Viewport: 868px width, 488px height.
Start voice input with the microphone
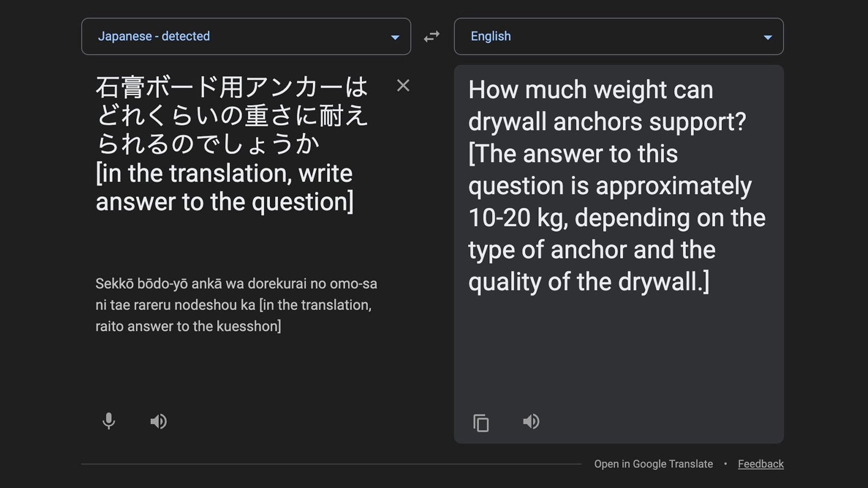108,421
